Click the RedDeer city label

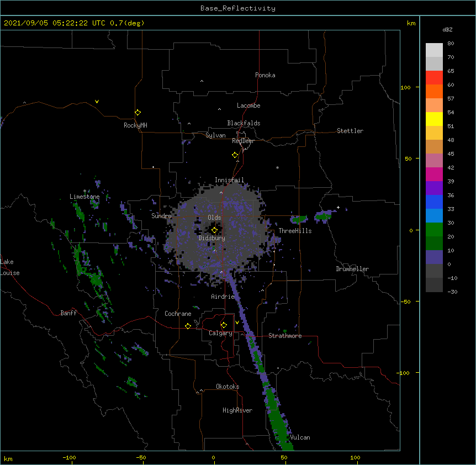point(243,141)
